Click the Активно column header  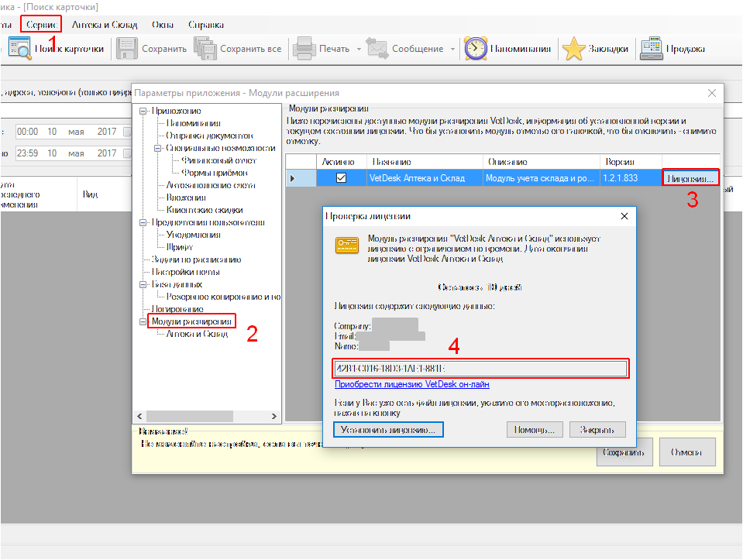341,162
